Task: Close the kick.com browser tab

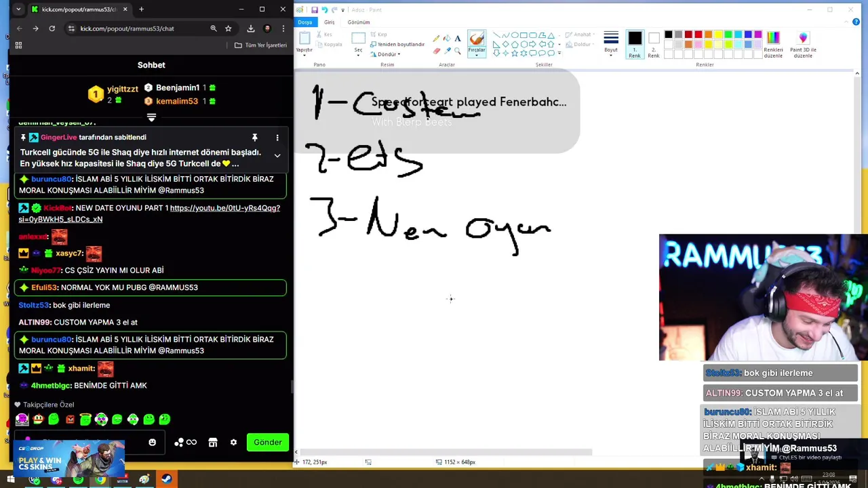Action: coord(125,9)
